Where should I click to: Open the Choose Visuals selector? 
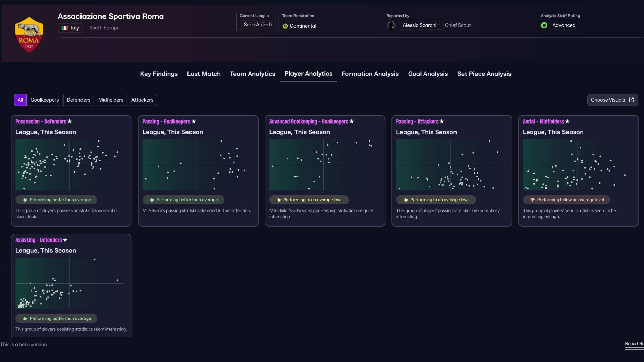pyautogui.click(x=612, y=100)
